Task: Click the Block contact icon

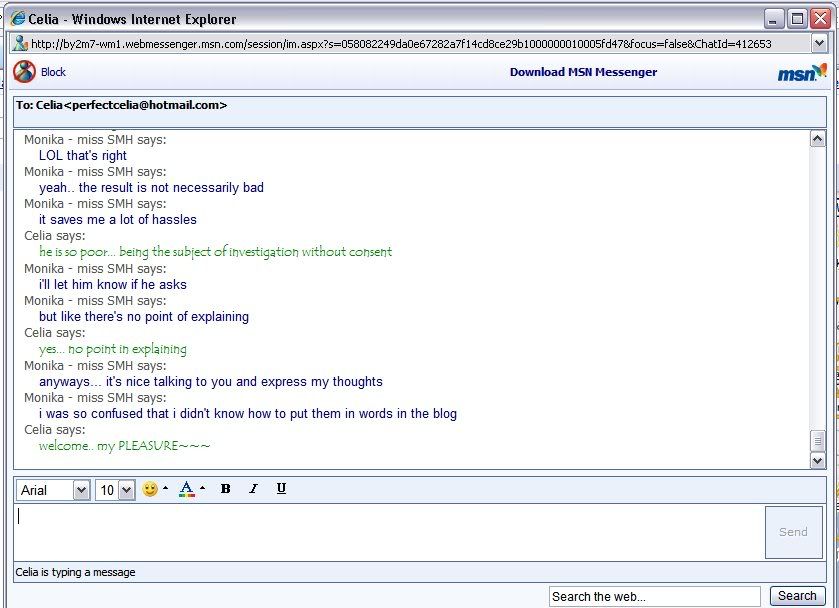Action: click(x=25, y=72)
